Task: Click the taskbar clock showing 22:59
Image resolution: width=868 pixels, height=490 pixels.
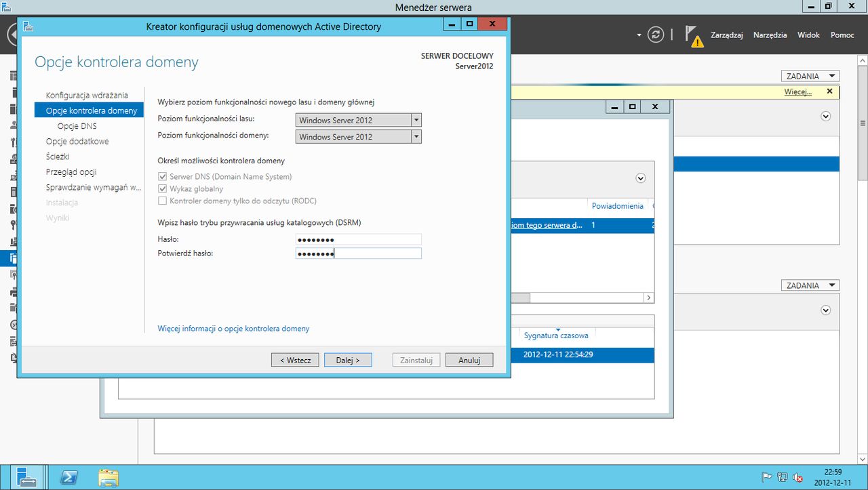Action: 833,477
